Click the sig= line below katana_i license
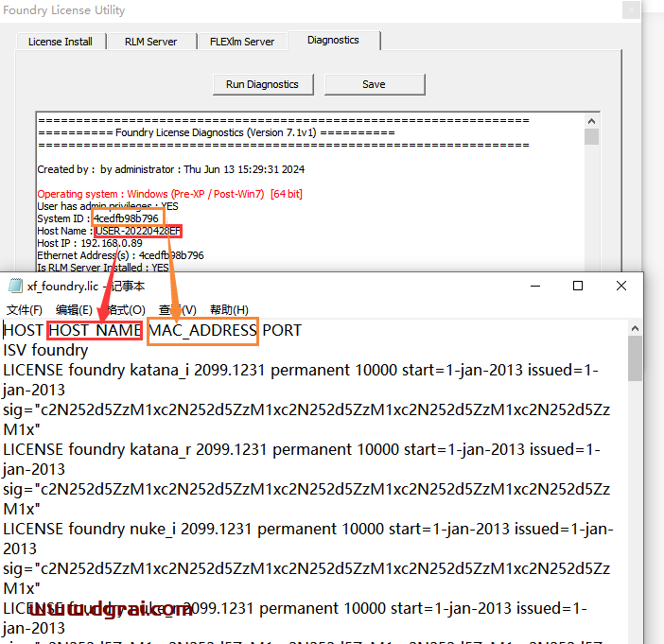The image size is (664, 644). pyautogui.click(x=306, y=420)
